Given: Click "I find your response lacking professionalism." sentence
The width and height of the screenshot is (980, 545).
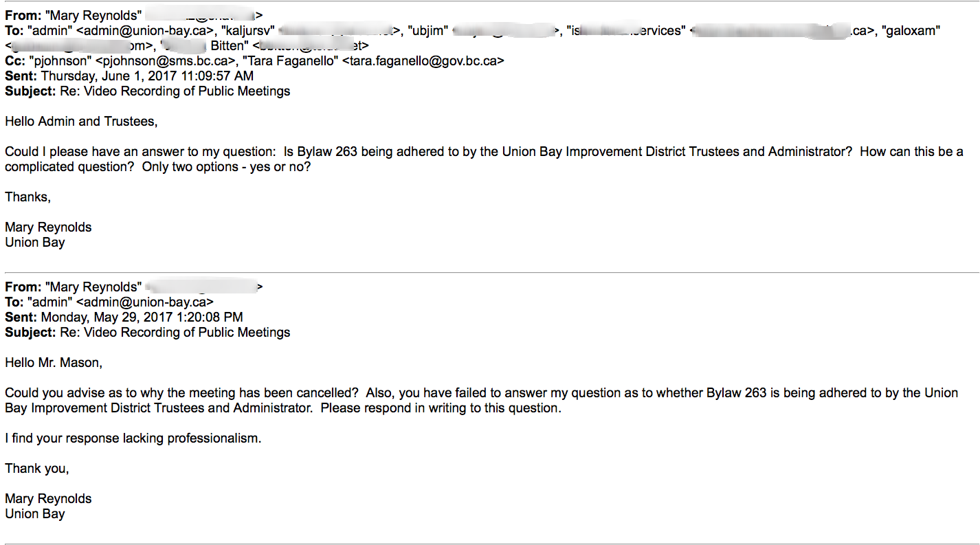Looking at the screenshot, I should (133, 438).
